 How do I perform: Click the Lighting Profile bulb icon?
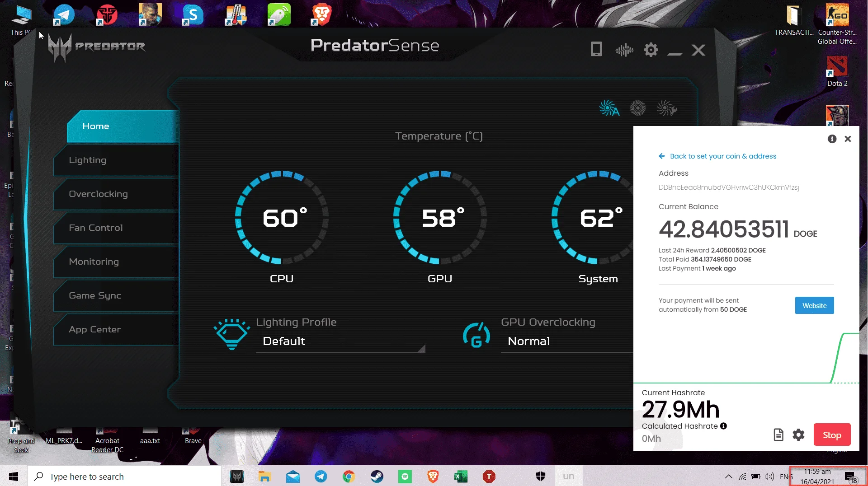click(x=231, y=334)
